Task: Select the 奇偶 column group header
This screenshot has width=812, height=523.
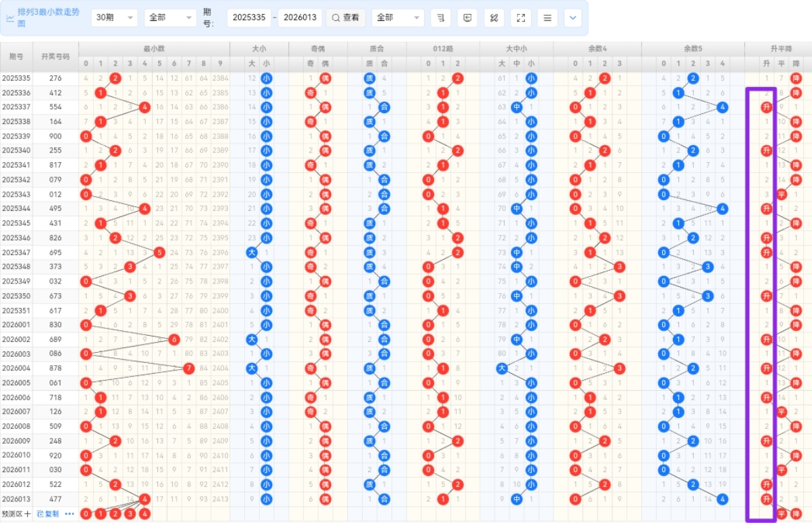Action: (x=318, y=49)
